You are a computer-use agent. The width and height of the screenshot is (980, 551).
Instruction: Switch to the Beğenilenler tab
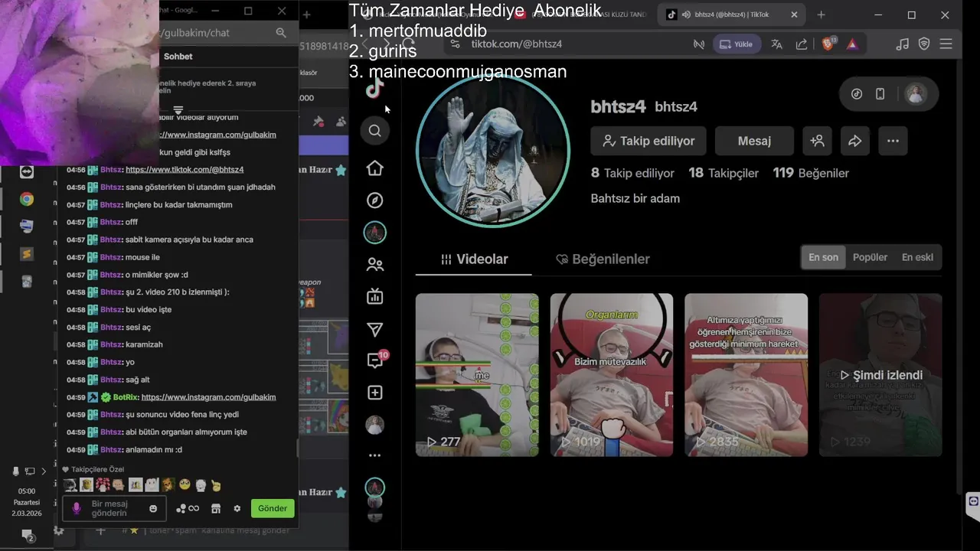(x=603, y=259)
